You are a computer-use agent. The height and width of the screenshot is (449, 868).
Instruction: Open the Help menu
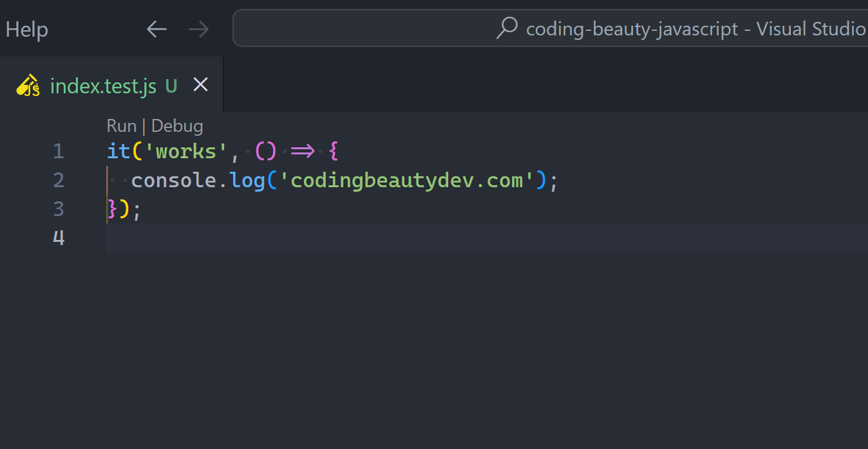click(26, 30)
